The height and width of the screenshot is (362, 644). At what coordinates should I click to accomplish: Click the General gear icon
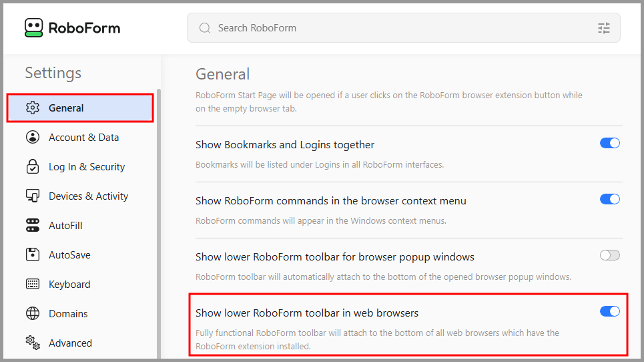click(33, 108)
